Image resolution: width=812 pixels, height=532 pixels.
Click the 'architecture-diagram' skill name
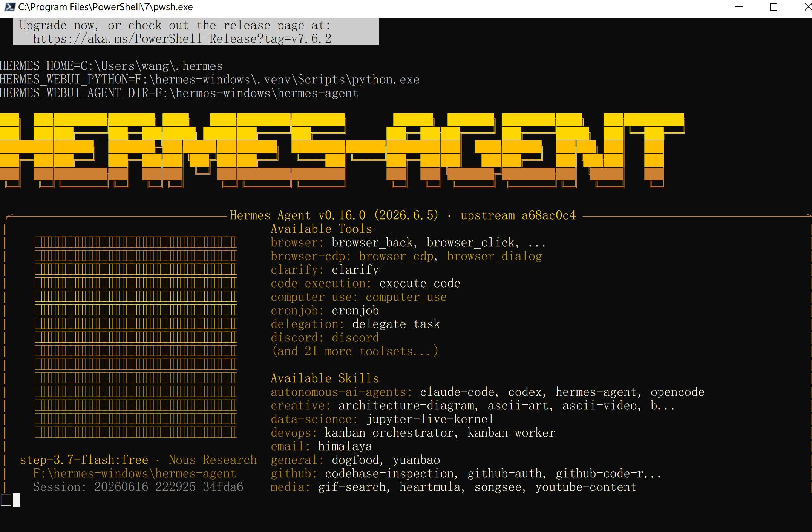pyautogui.click(x=406, y=406)
